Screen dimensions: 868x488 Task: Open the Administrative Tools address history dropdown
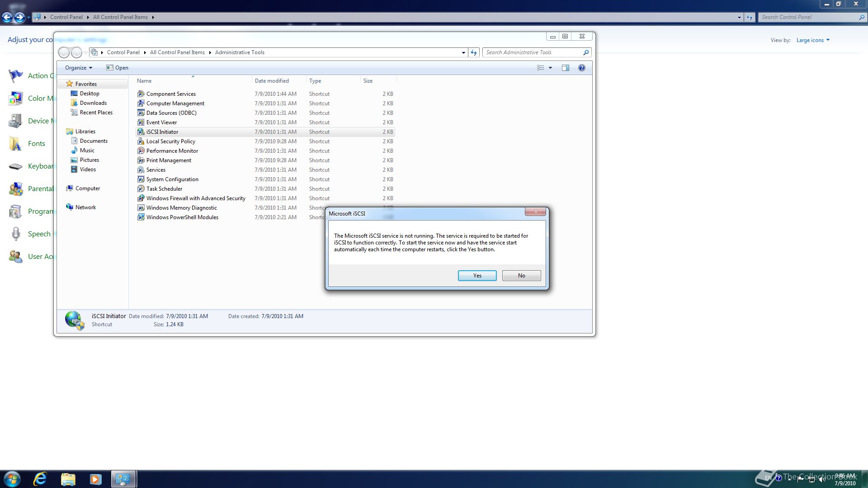(x=463, y=52)
